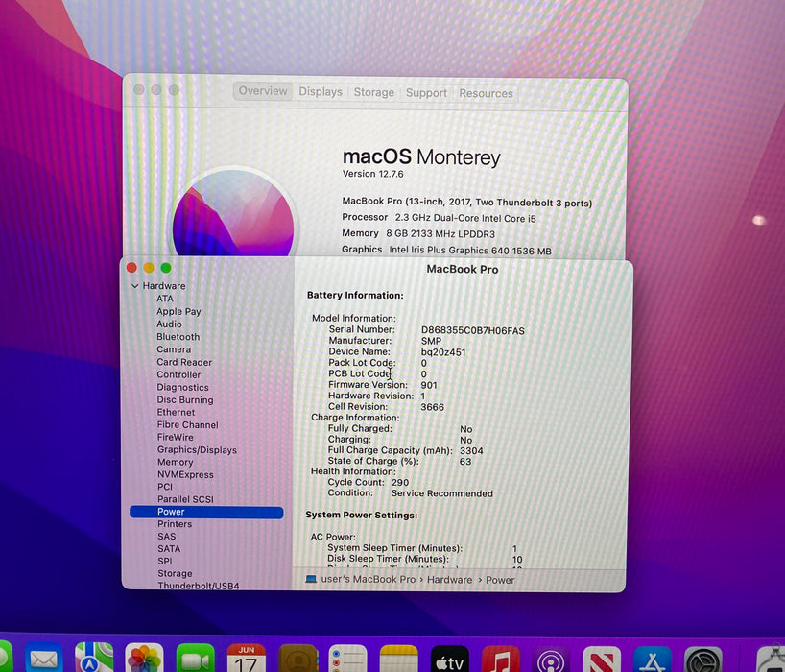Open the News app in the Dock
This screenshot has height=672, width=785.
click(602, 659)
